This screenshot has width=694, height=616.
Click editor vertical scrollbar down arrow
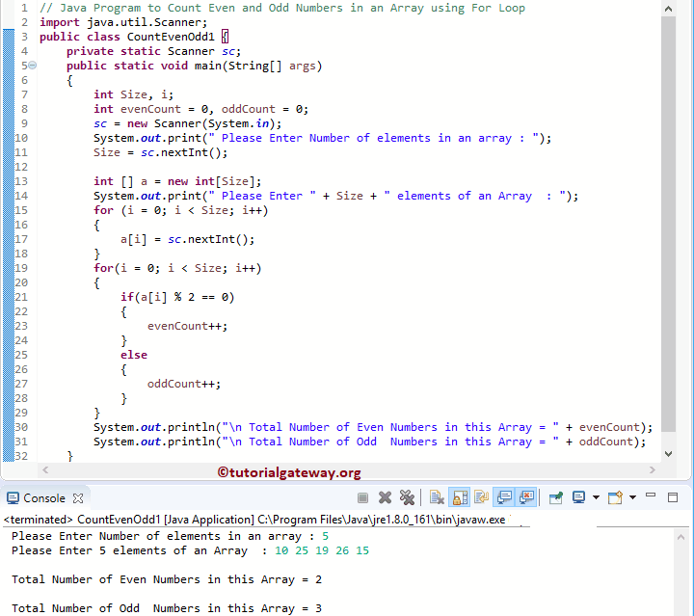[668, 454]
